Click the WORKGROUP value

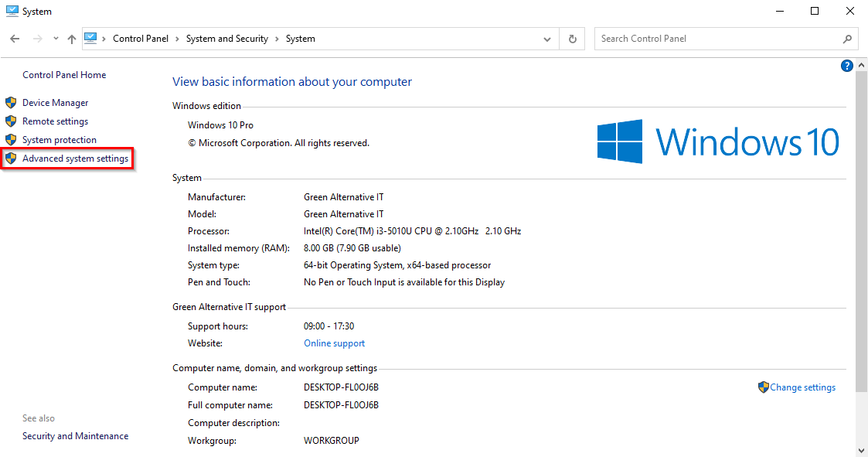[331, 441]
